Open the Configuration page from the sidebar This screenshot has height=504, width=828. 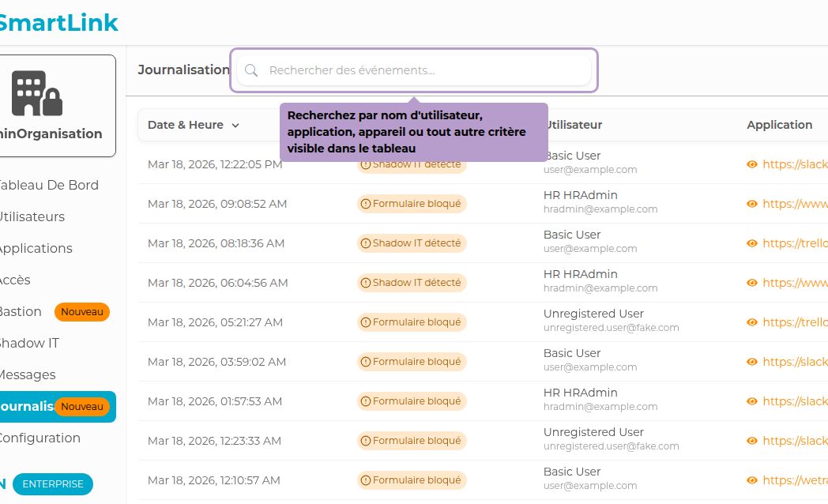[39, 438]
